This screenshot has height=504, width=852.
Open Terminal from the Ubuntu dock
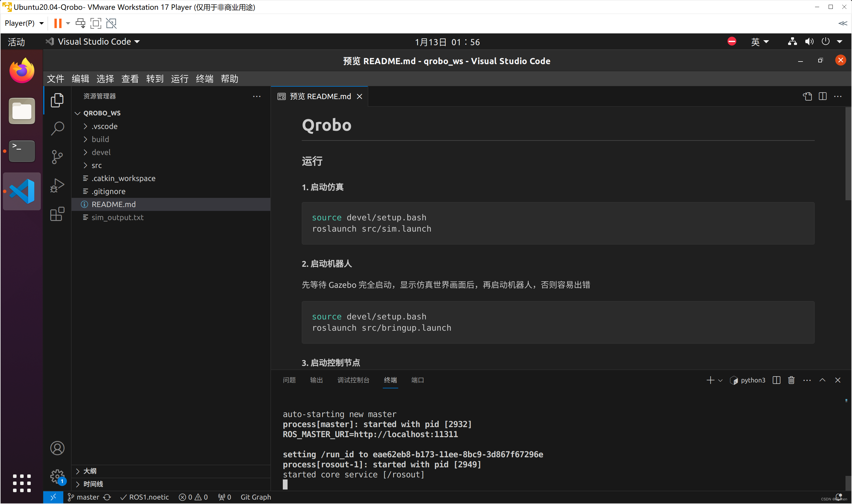[22, 151]
